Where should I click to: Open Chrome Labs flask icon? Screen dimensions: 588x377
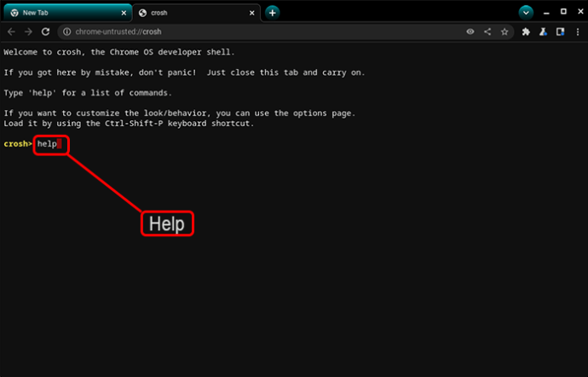tap(543, 32)
